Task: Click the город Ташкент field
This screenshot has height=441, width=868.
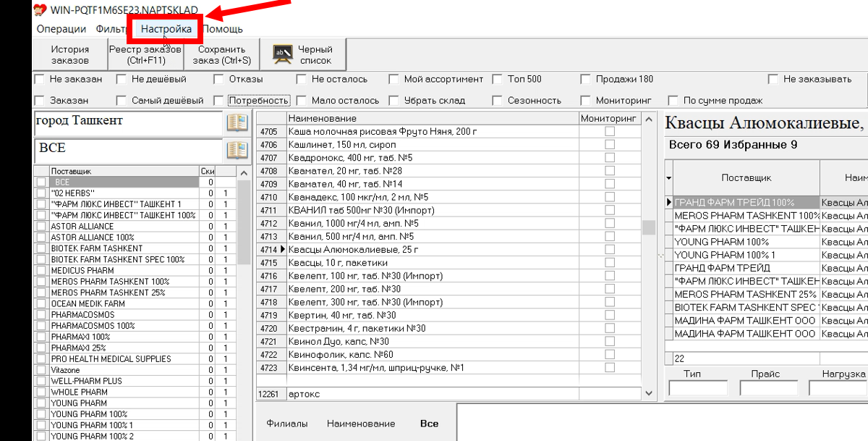Action: click(128, 123)
